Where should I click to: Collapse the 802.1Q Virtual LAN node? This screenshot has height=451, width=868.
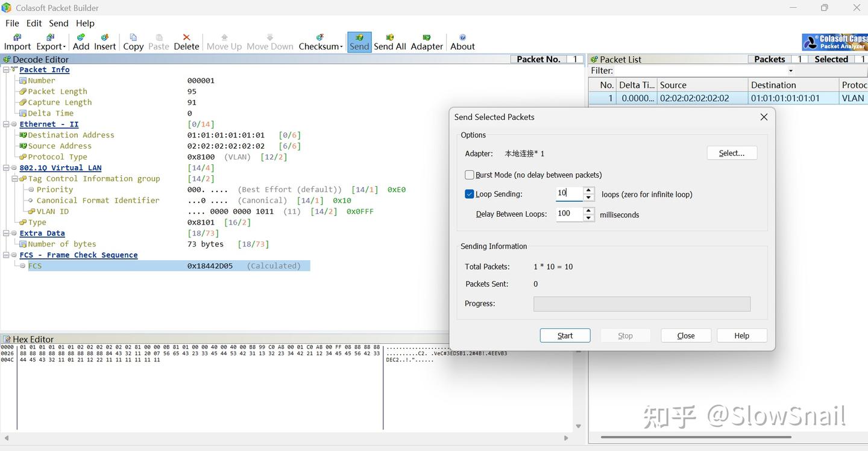pyautogui.click(x=6, y=168)
